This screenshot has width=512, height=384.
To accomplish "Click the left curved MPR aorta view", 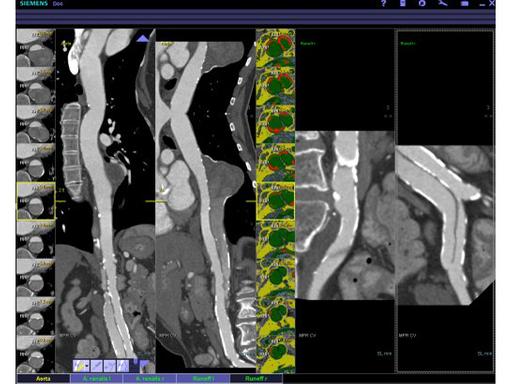I will coord(105,201).
